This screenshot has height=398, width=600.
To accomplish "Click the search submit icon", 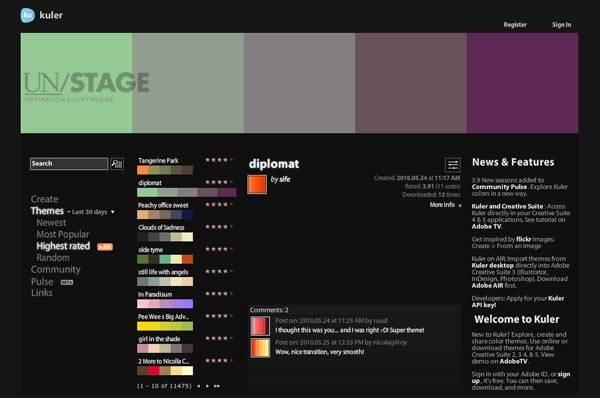I will 117,164.
